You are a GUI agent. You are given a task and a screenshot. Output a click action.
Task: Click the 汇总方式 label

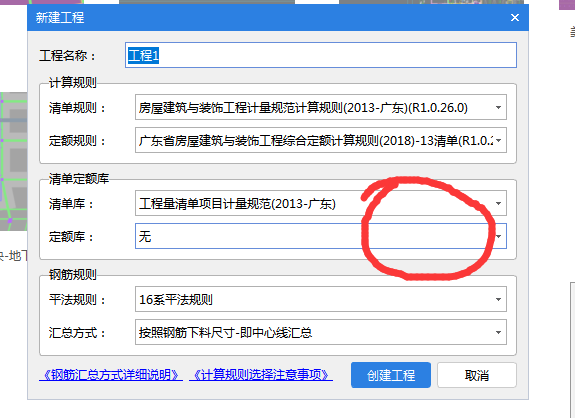pyautogui.click(x=77, y=333)
